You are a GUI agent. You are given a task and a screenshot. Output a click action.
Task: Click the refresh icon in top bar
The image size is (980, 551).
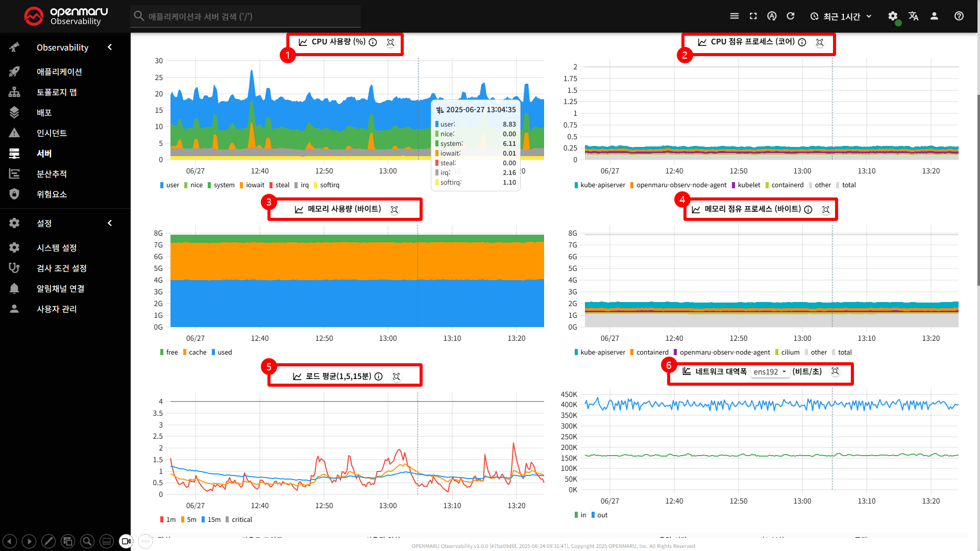click(791, 16)
